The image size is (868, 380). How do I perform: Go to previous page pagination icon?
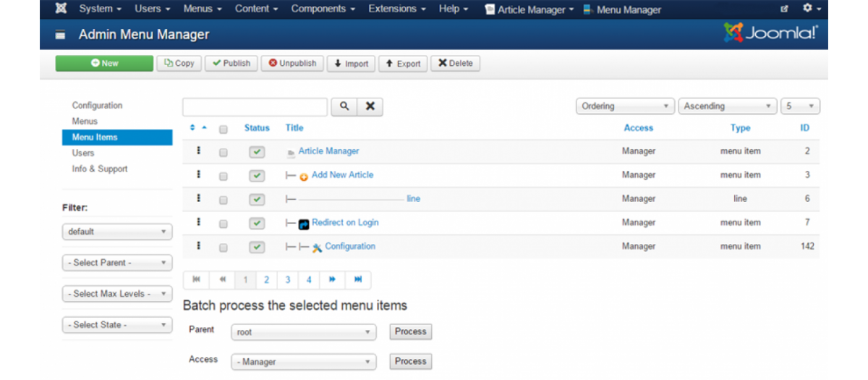pyautogui.click(x=223, y=279)
